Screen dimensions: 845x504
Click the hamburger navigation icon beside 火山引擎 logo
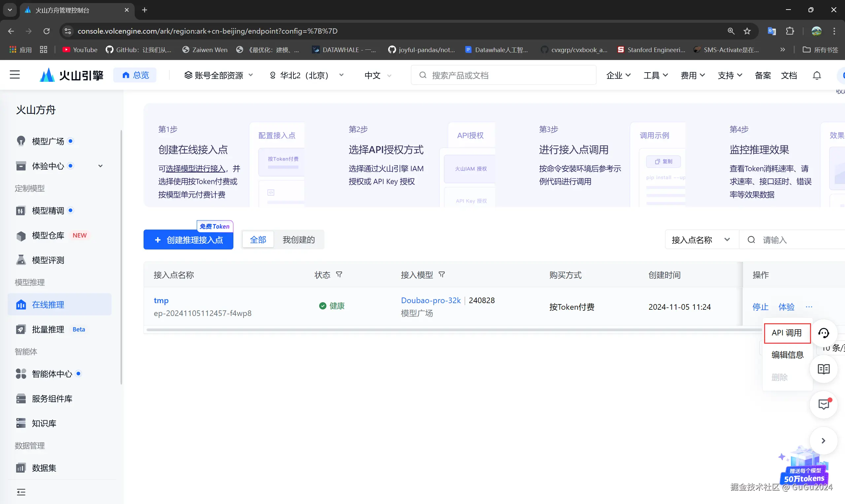(x=15, y=75)
